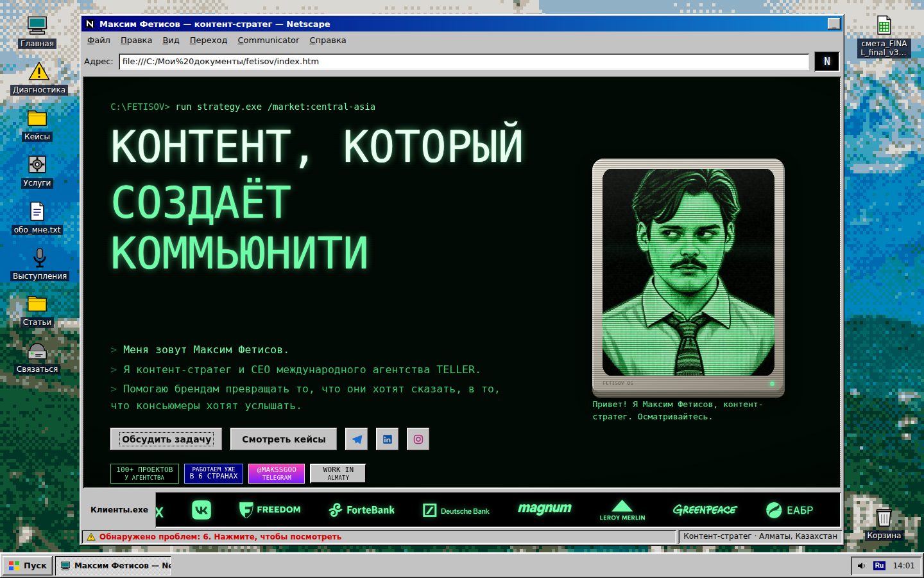
Task: Open the Диагностика warning icon
Action: tap(39, 78)
